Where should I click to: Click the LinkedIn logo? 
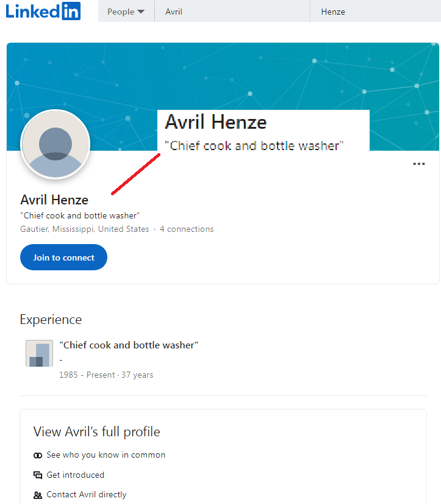pyautogui.click(x=43, y=11)
